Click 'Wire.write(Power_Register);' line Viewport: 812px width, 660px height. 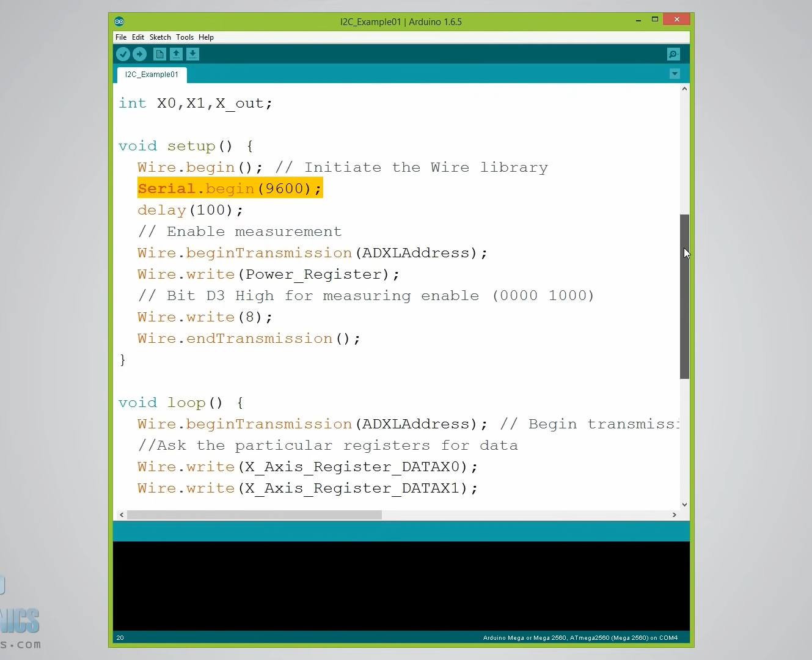(269, 274)
